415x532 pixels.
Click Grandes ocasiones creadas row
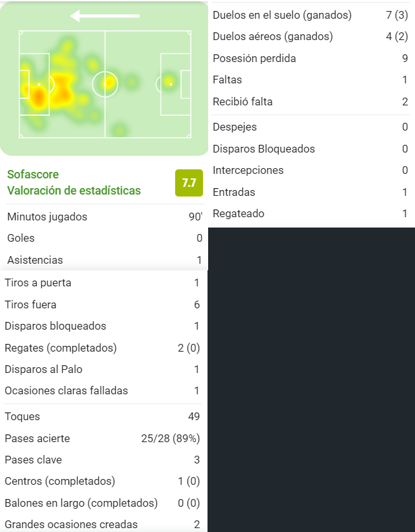[x=102, y=524]
